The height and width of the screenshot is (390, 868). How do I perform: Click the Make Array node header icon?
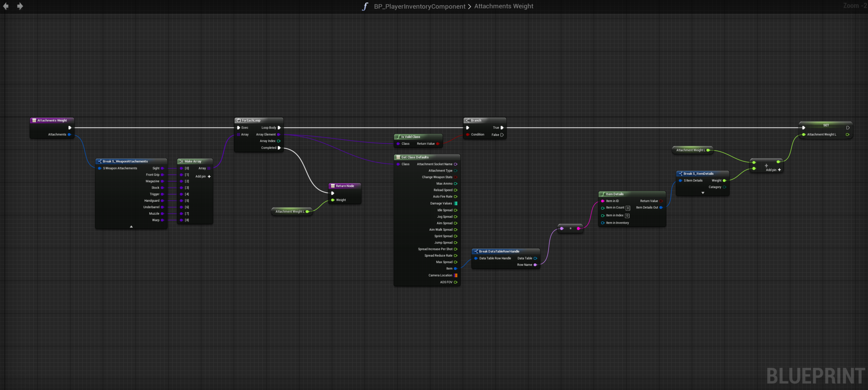pos(181,161)
